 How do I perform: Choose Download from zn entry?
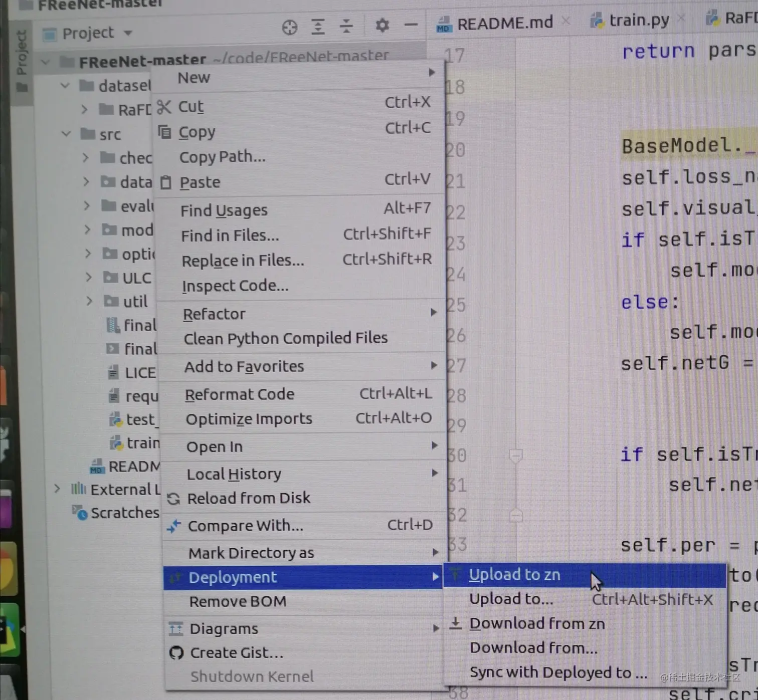tap(585, 623)
